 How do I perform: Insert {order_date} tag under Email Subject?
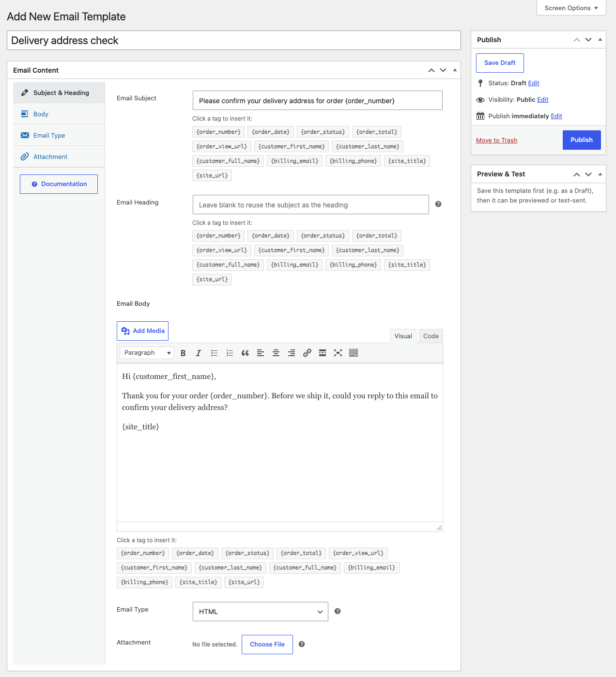coord(271,132)
